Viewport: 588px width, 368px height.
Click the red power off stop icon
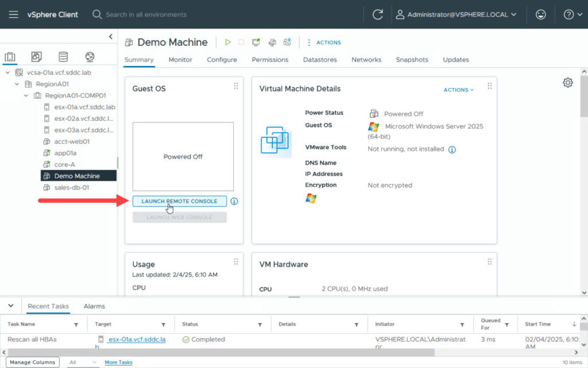241,42
